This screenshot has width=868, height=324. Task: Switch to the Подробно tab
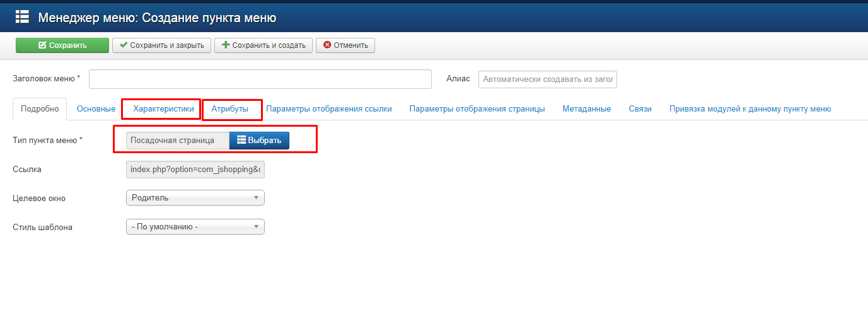pyautogui.click(x=40, y=109)
